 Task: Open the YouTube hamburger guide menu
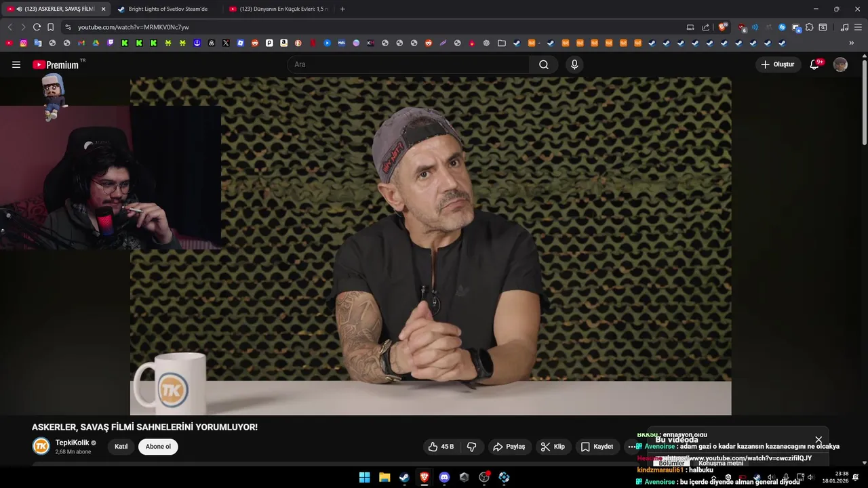coord(16,64)
